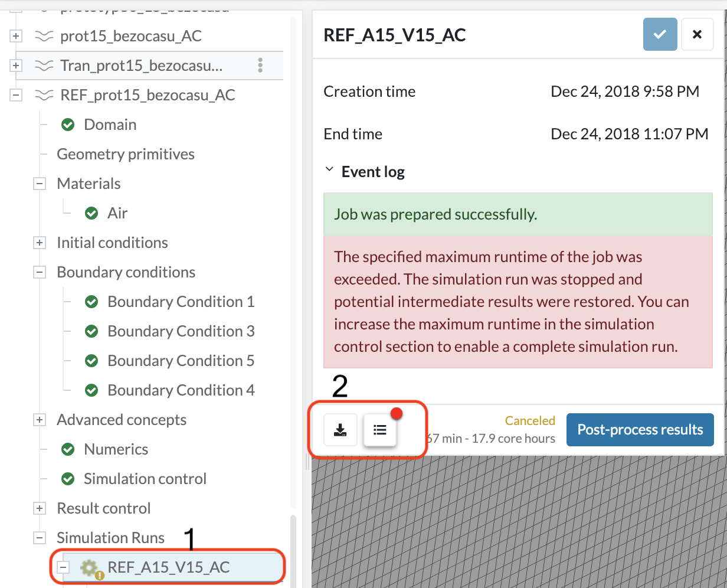727x588 pixels.
Task: Click the gear icon of REF_A15_V15_AC run
Action: [x=89, y=568]
